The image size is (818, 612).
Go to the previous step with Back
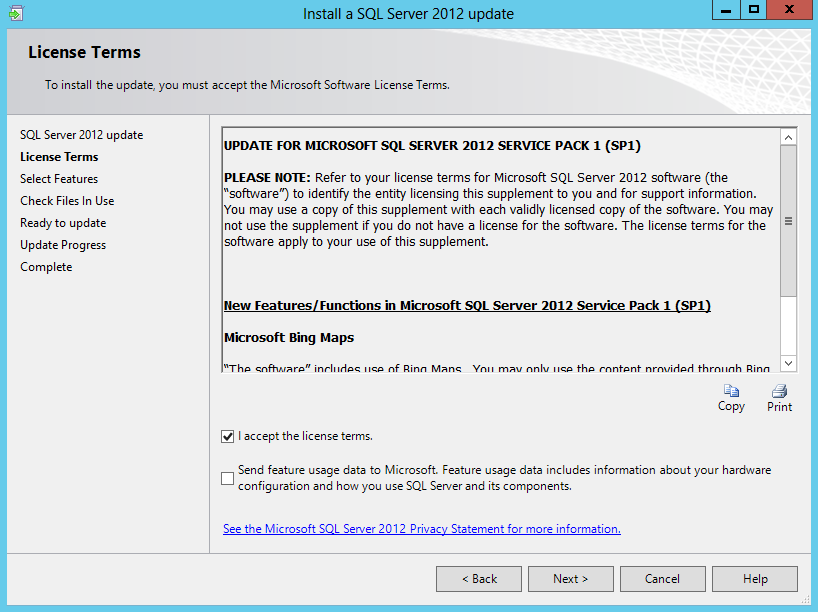(x=479, y=579)
